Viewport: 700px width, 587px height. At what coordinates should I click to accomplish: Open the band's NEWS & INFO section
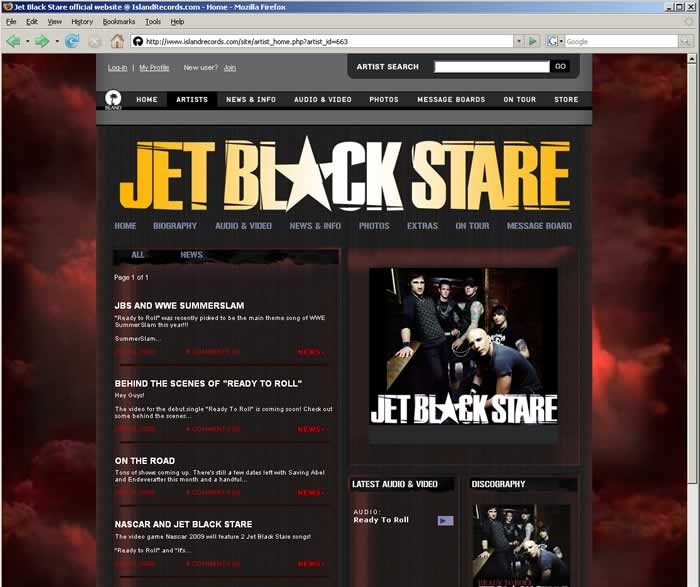click(315, 226)
